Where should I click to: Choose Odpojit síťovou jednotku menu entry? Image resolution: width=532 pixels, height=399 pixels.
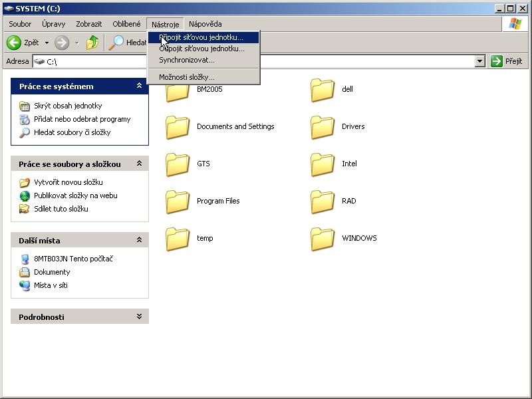203,49
